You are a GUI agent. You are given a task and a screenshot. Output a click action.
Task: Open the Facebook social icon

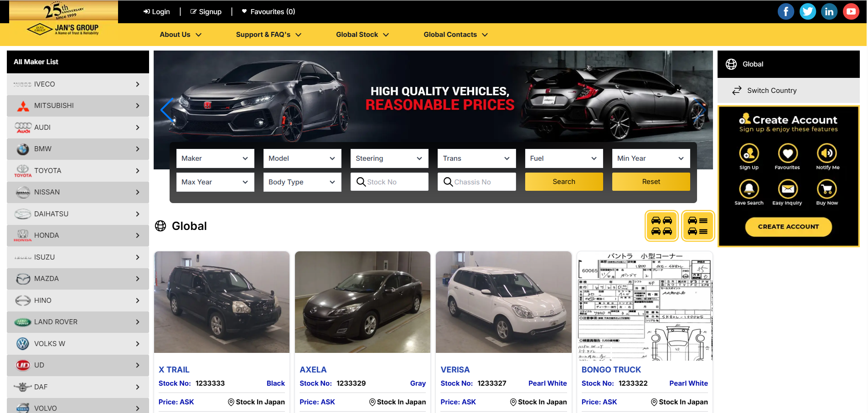785,11
